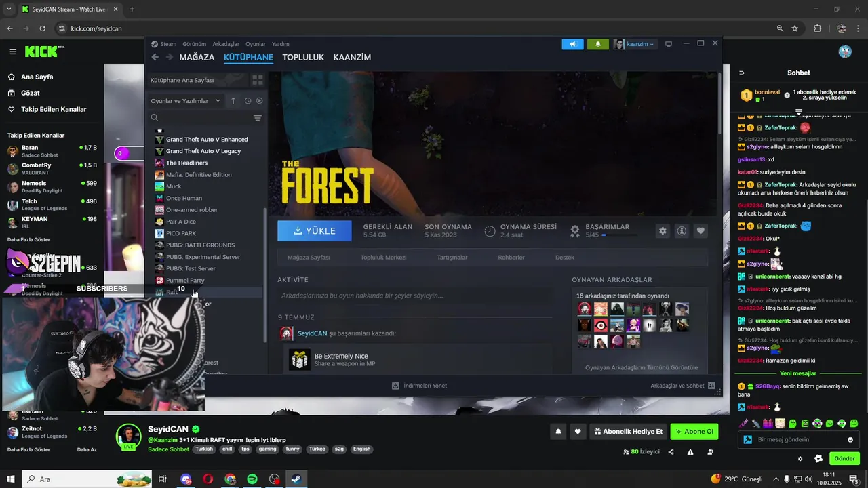Viewport: 868px width, 488px height.
Task: Open Arkadaşlar ve Sohbet in Steam
Action: [683, 386]
